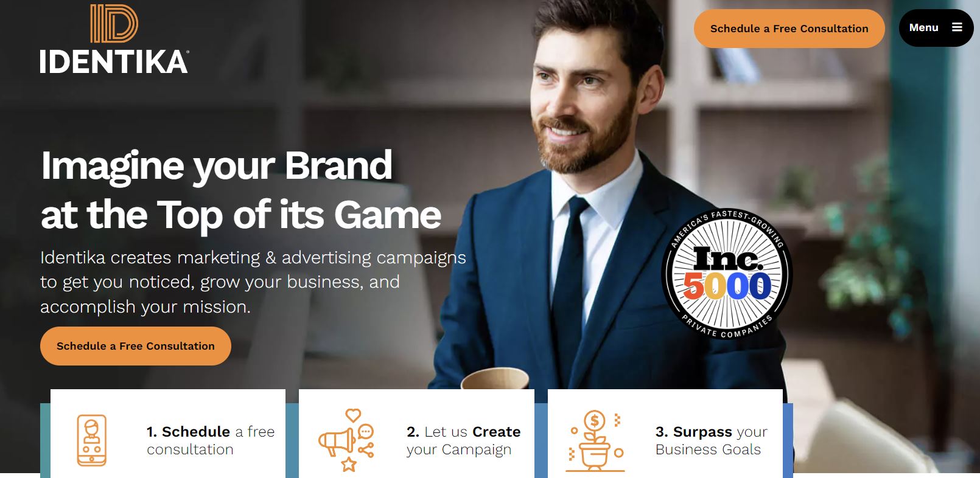Viewport: 980px width, 478px height.
Task: Open the Menu button
Action: pyautogui.click(x=936, y=28)
